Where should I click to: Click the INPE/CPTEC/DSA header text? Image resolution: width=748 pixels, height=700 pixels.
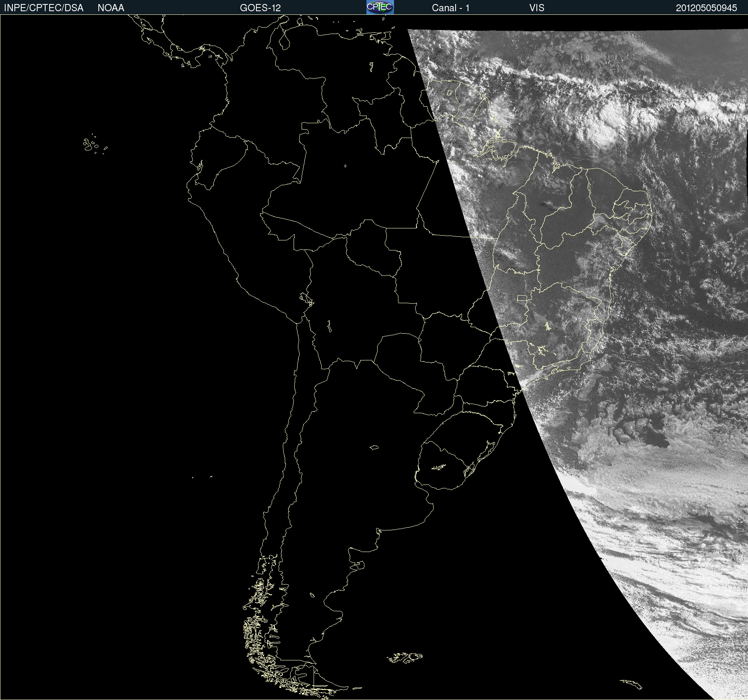(x=44, y=8)
